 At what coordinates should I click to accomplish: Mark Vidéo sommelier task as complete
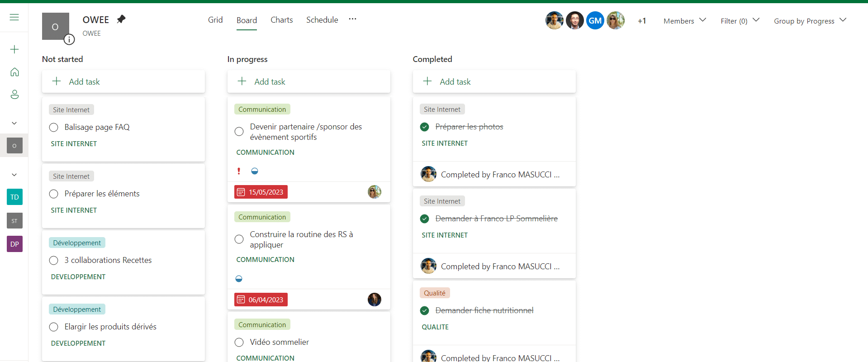click(239, 343)
